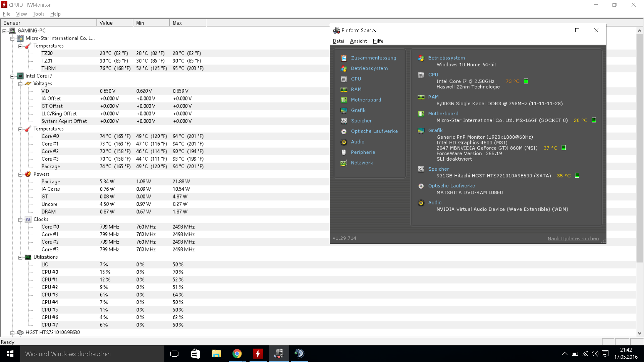Click the Betriebssystem Windows-flag icon in Speccy sidebar
Image resolution: width=644 pixels, height=362 pixels.
(344, 68)
